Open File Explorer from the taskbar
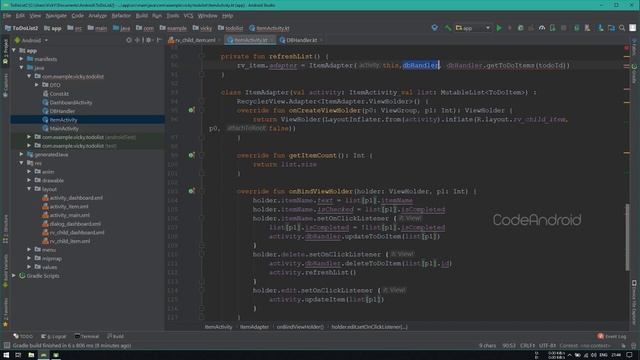Screen dimensions: 640x360 [31, 355]
